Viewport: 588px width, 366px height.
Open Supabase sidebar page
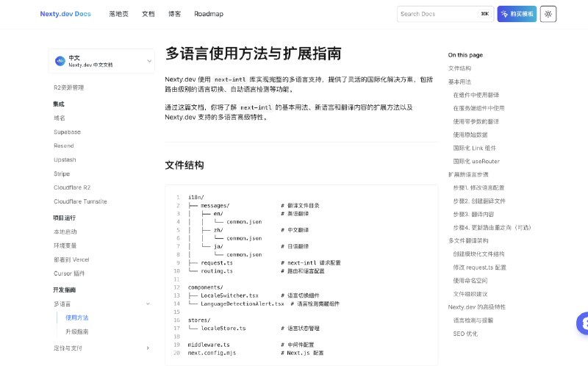coord(67,132)
